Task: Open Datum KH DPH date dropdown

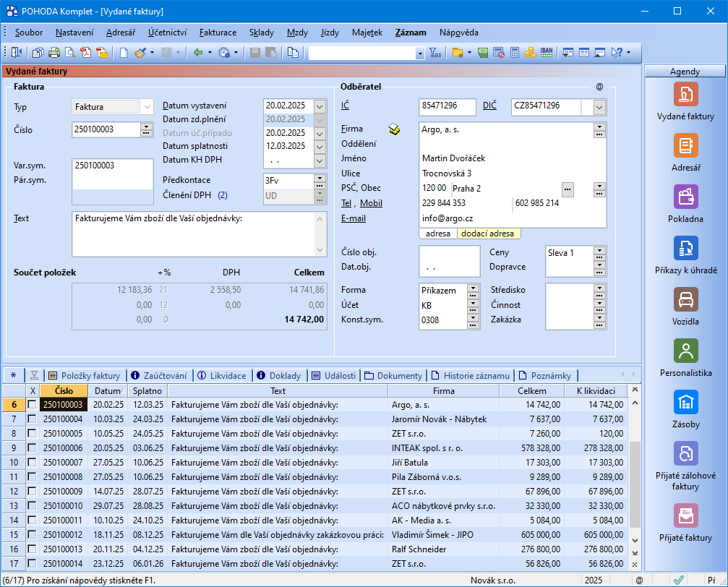Action: (320, 160)
